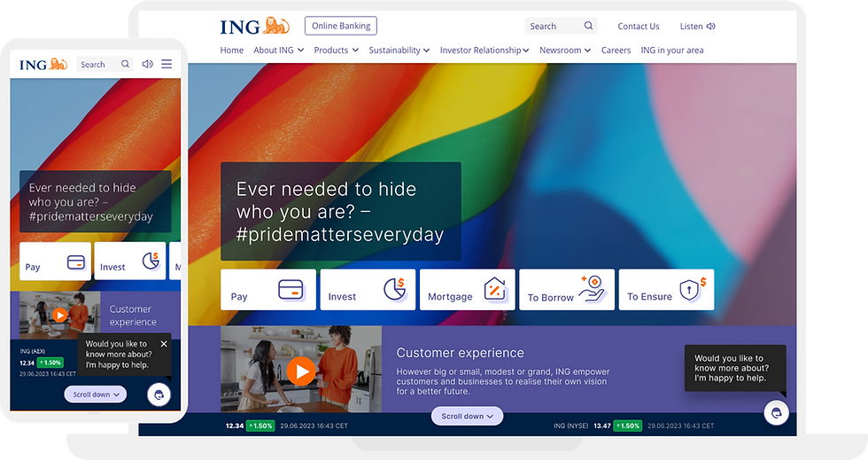The width and height of the screenshot is (868, 461).
Task: Click green +1.50% badge beside desktop 12.34
Action: (260, 426)
